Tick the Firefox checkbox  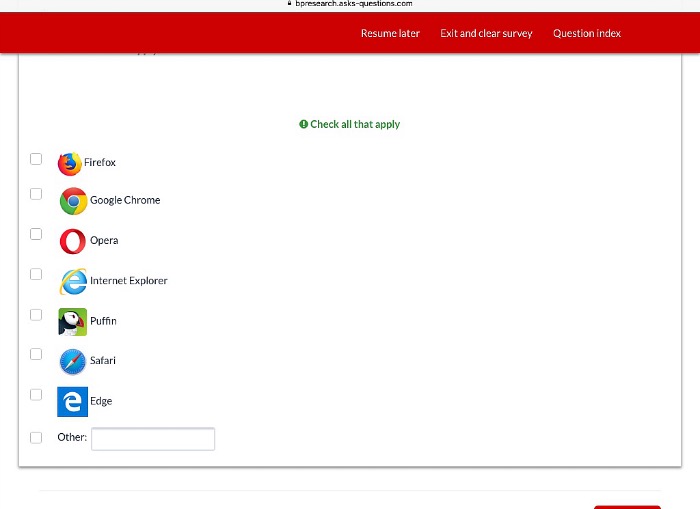click(36, 159)
